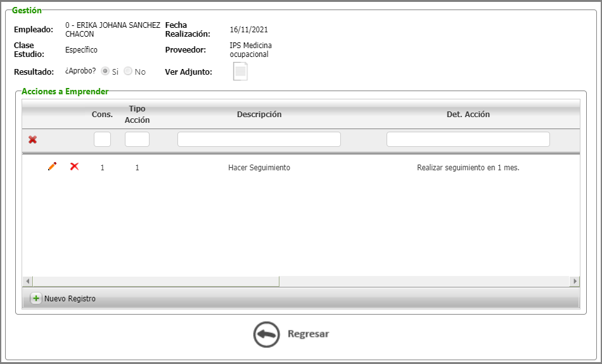Focus the Descripción filter field

(x=259, y=139)
